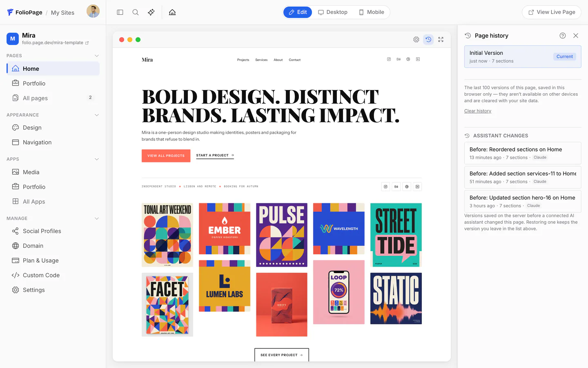Viewport: 588px width, 368px height.
Task: Click Start a Project link
Action: pos(215,155)
